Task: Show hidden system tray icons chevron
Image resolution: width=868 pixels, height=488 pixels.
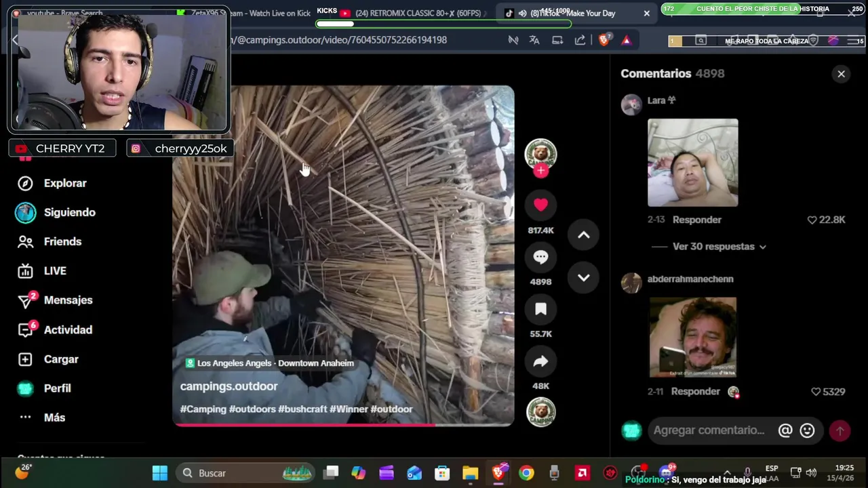Action: [x=727, y=472]
